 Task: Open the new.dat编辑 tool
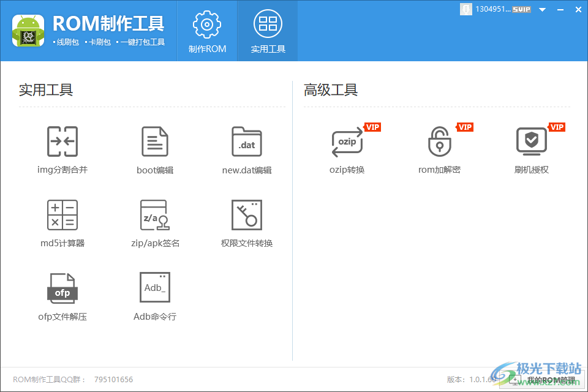(x=246, y=149)
